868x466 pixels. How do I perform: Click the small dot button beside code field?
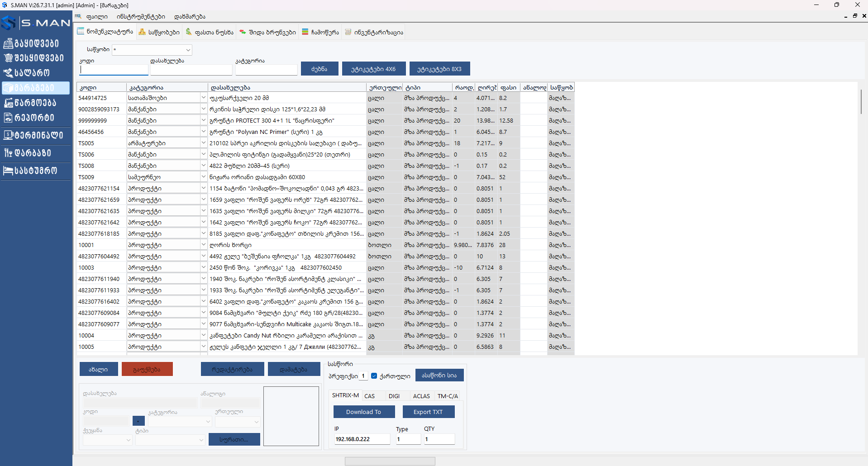[x=138, y=421]
